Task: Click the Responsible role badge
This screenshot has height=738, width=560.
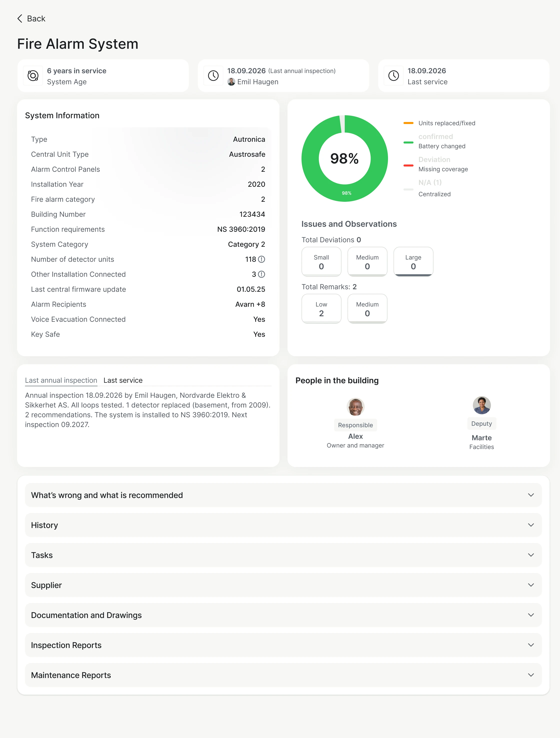Action: tap(355, 425)
